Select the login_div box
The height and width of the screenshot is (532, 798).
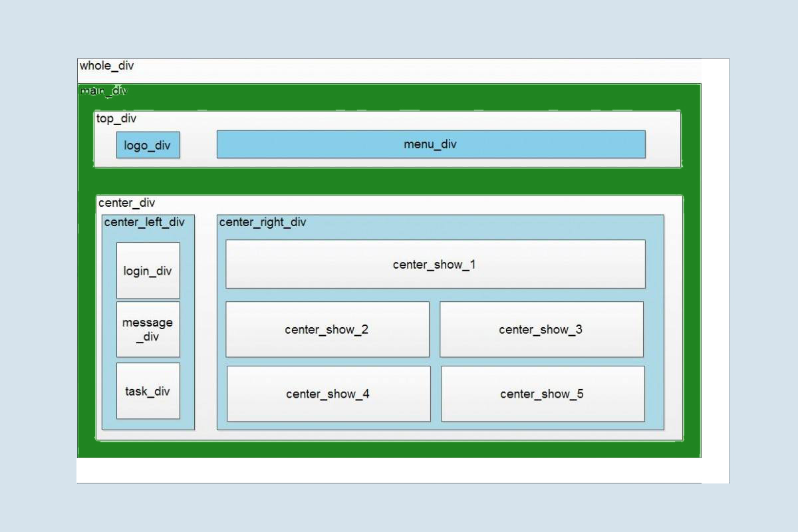(x=148, y=270)
